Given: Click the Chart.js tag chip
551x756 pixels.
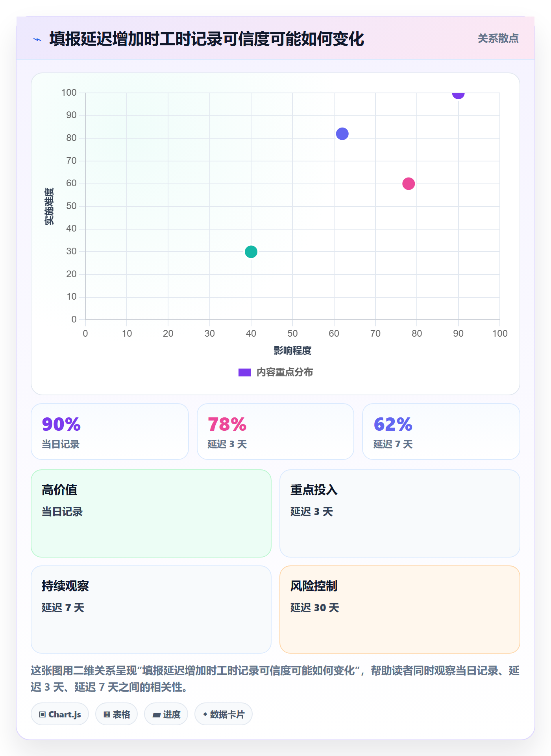Looking at the screenshot, I should point(60,714).
